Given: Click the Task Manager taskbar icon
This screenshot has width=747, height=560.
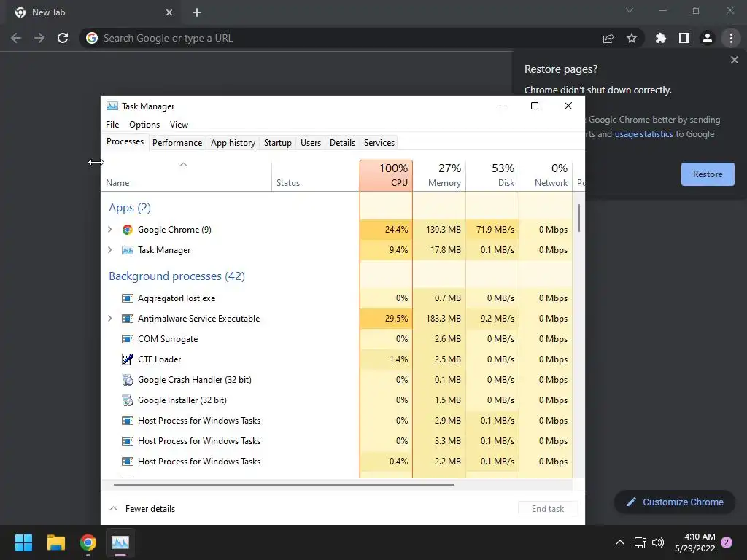Looking at the screenshot, I should (120, 542).
